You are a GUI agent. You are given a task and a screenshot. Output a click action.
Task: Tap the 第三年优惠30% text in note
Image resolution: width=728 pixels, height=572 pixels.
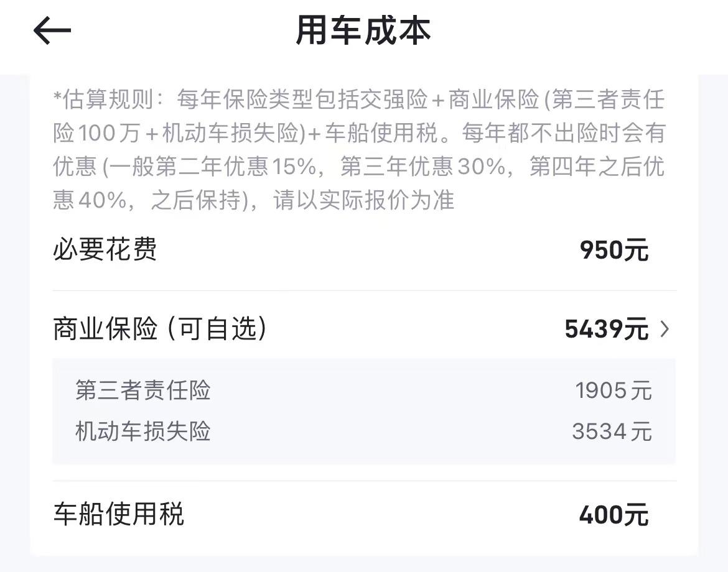pos(422,167)
